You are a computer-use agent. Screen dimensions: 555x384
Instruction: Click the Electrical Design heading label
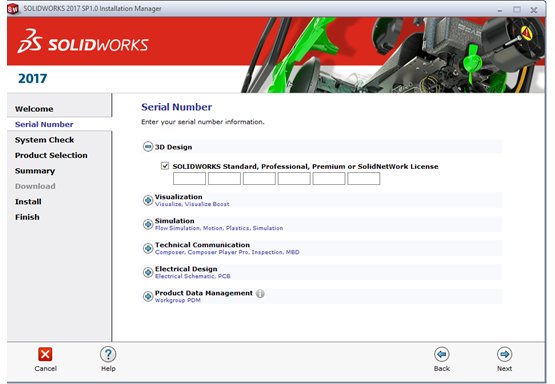[186, 269]
